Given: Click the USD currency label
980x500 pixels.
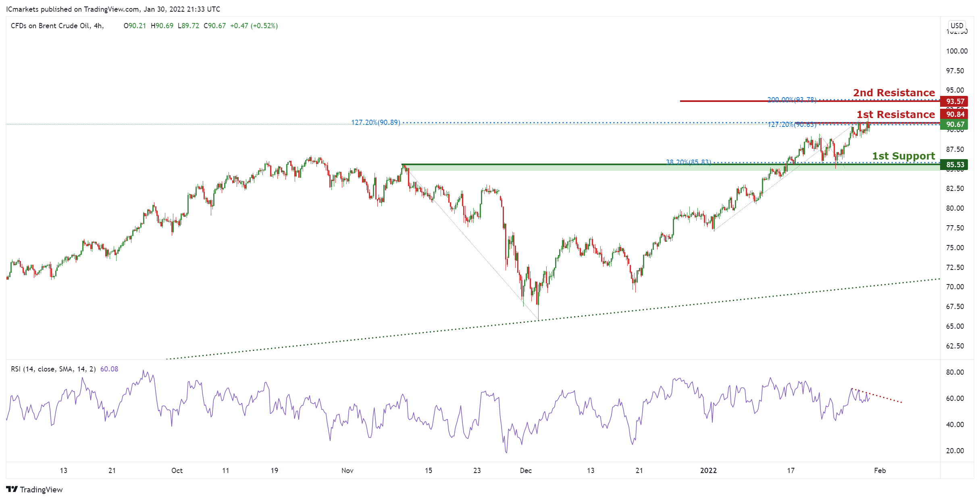Looking at the screenshot, I should pyautogui.click(x=957, y=25).
